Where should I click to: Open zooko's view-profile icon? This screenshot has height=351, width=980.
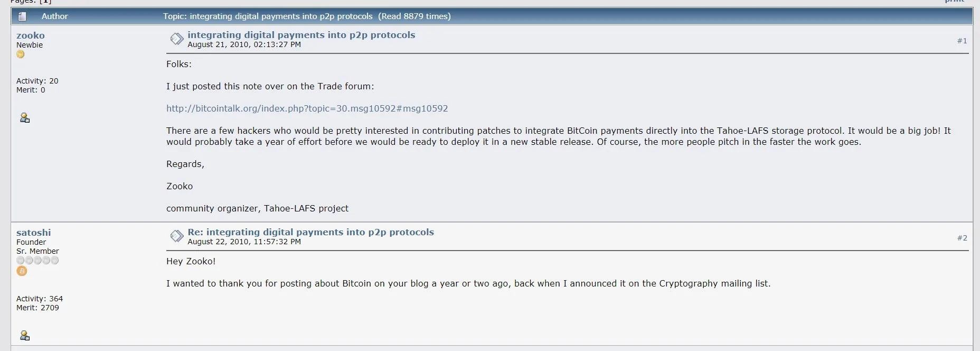pyautogui.click(x=24, y=117)
